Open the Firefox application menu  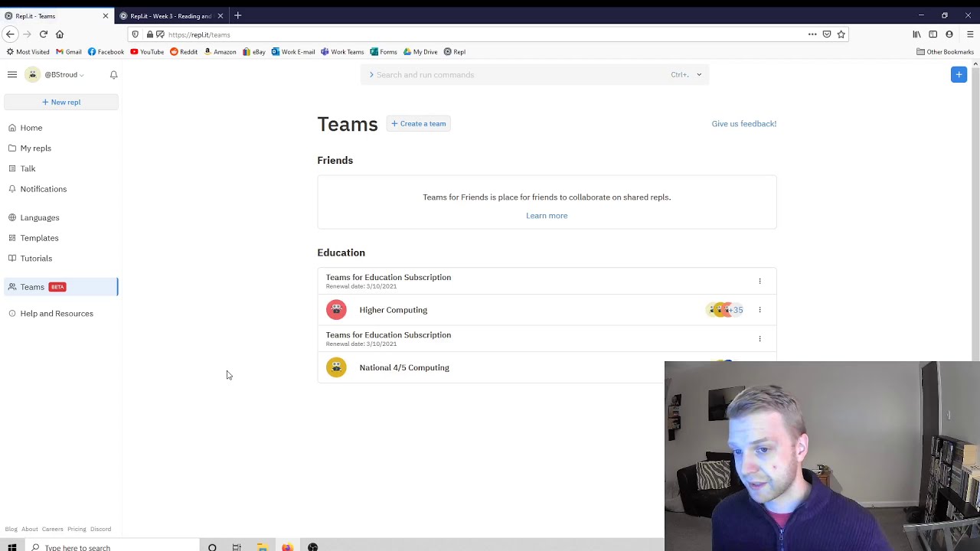[x=970, y=34]
